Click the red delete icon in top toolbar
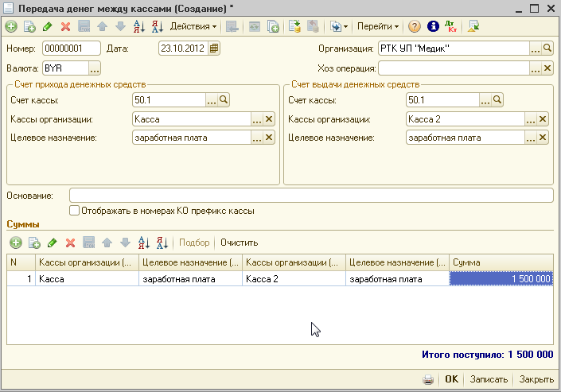This screenshot has height=392, width=561. [x=65, y=26]
